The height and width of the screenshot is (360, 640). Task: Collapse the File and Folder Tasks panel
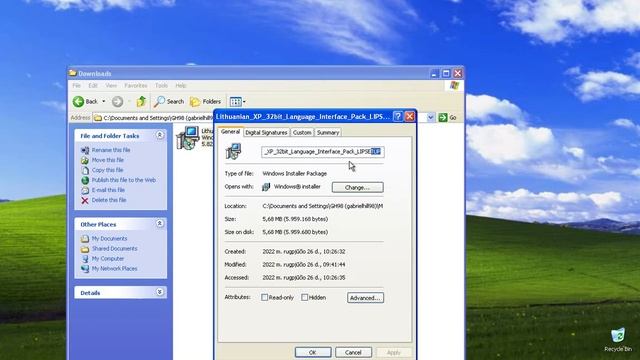(x=160, y=135)
